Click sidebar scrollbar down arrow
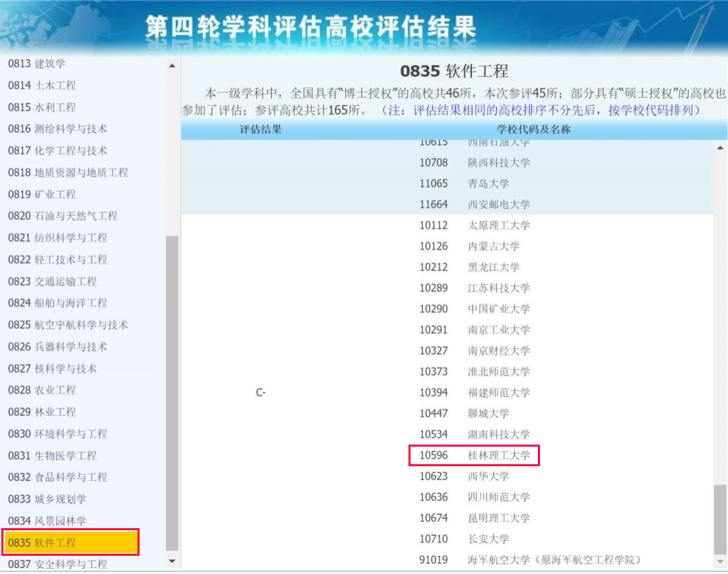Image resolution: width=728 pixels, height=574 pixels. (173, 561)
